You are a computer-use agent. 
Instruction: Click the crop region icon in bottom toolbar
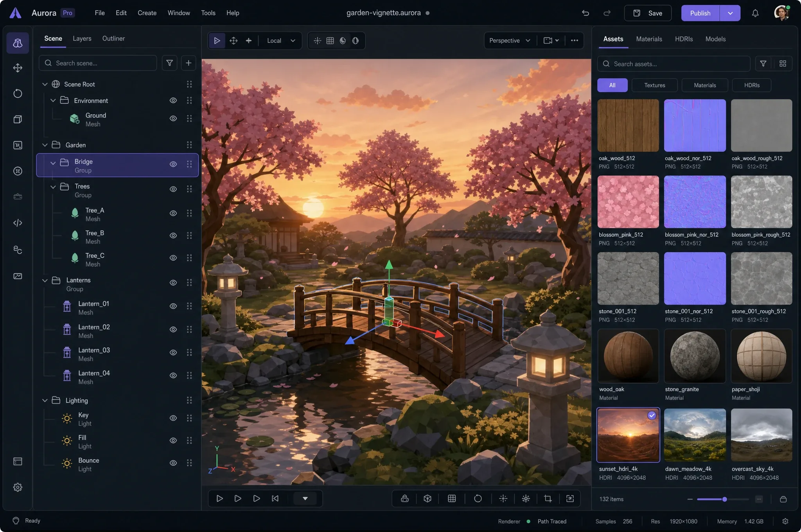[x=548, y=498]
